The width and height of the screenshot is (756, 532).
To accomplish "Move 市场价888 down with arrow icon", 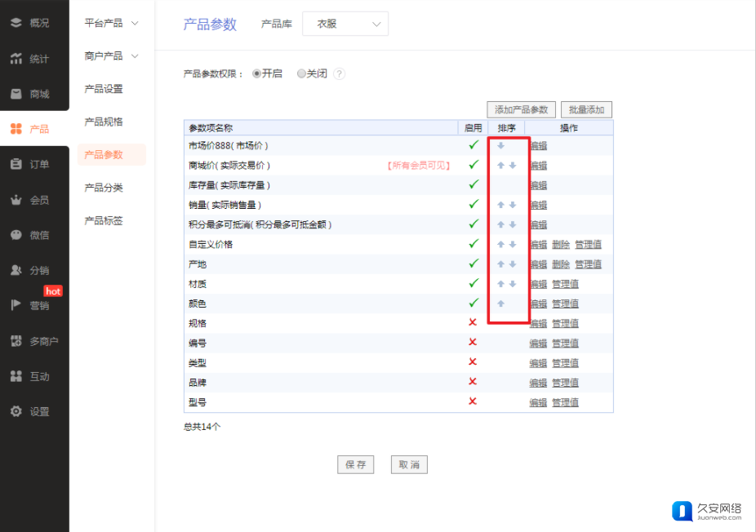I will coord(500,146).
